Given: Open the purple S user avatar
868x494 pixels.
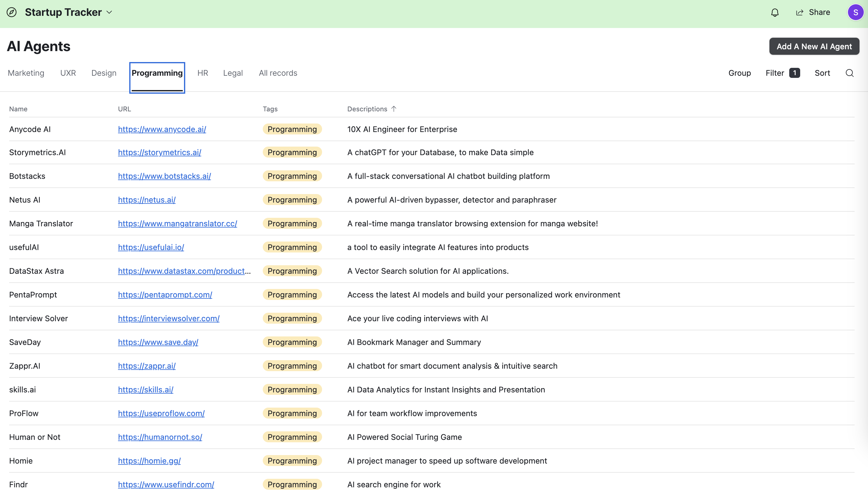Looking at the screenshot, I should [856, 12].
